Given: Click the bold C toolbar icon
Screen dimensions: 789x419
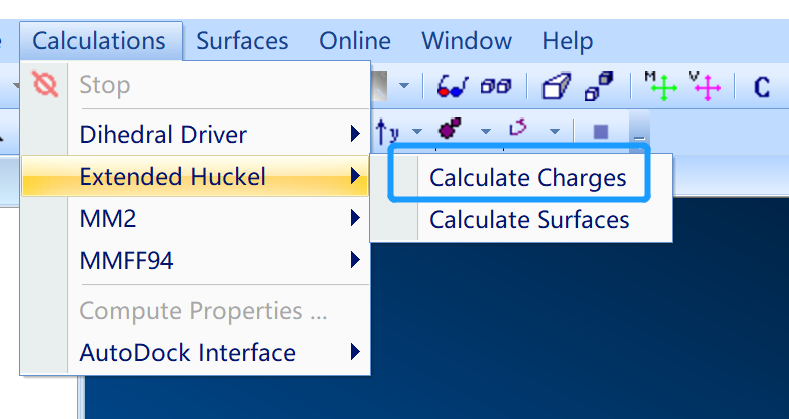Looking at the screenshot, I should pyautogui.click(x=762, y=87).
